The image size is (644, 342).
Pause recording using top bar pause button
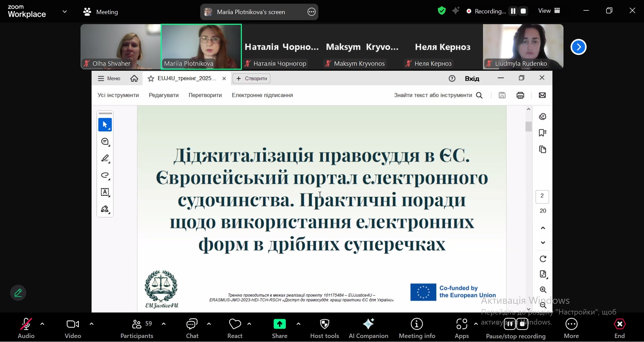click(x=513, y=11)
